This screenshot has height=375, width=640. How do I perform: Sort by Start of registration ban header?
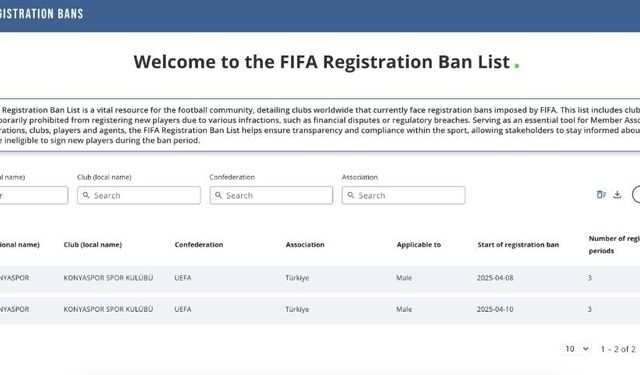(x=518, y=245)
